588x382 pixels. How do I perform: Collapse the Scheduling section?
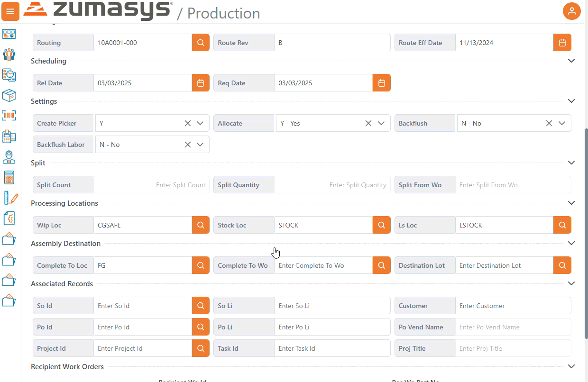click(571, 61)
